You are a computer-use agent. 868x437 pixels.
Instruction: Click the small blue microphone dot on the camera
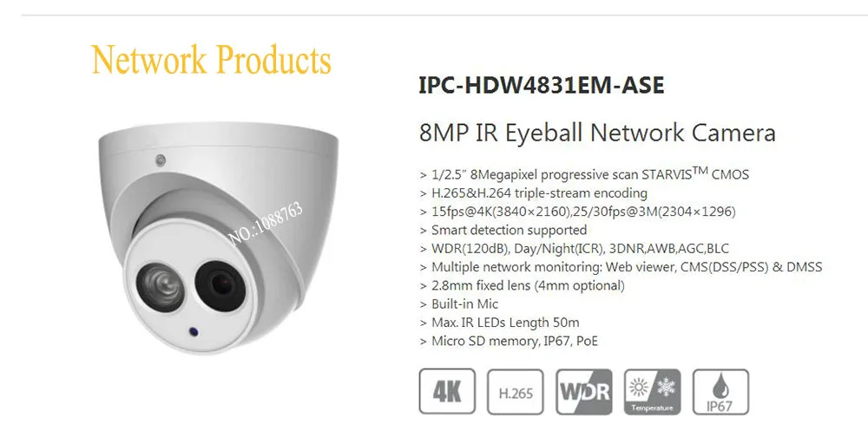pyautogui.click(x=194, y=331)
